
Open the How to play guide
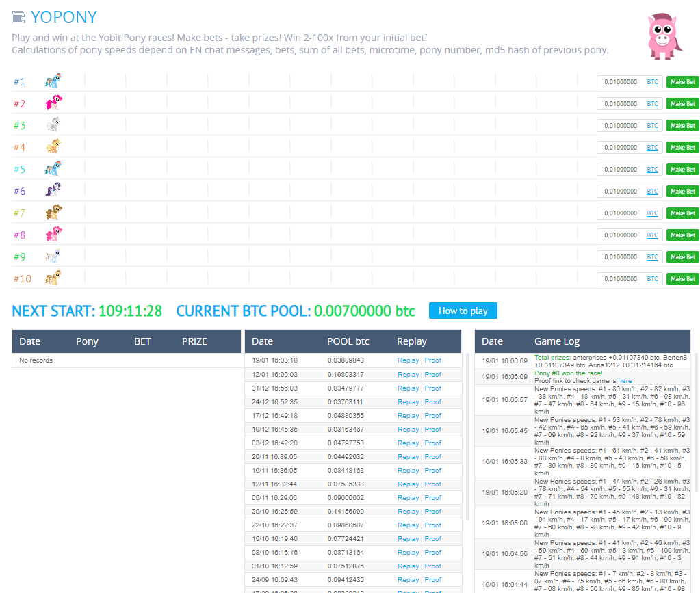pos(463,311)
